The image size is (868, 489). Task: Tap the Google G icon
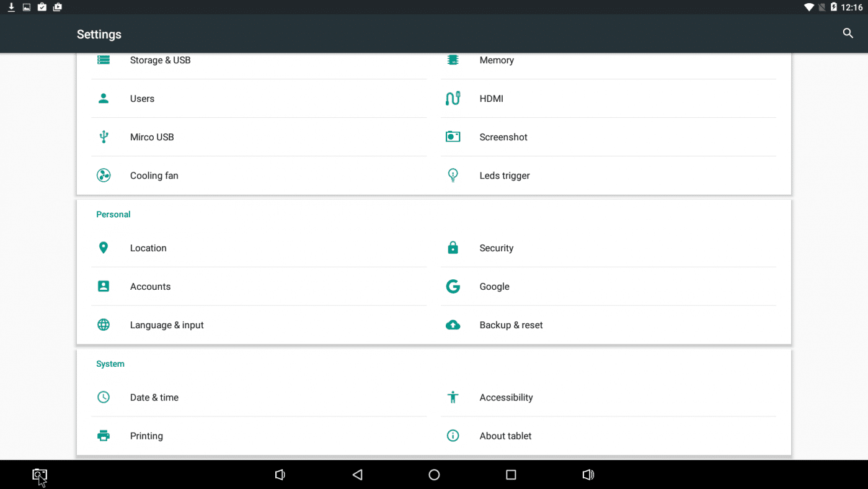coord(453,287)
